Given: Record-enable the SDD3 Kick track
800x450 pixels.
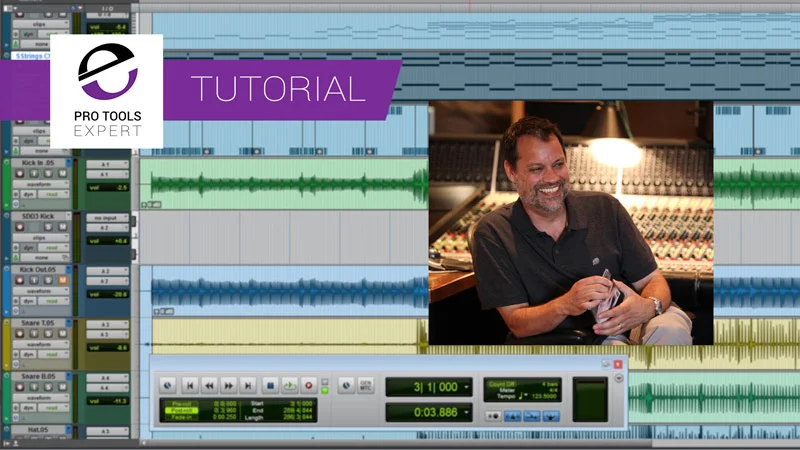Looking at the screenshot, I should point(19,227).
